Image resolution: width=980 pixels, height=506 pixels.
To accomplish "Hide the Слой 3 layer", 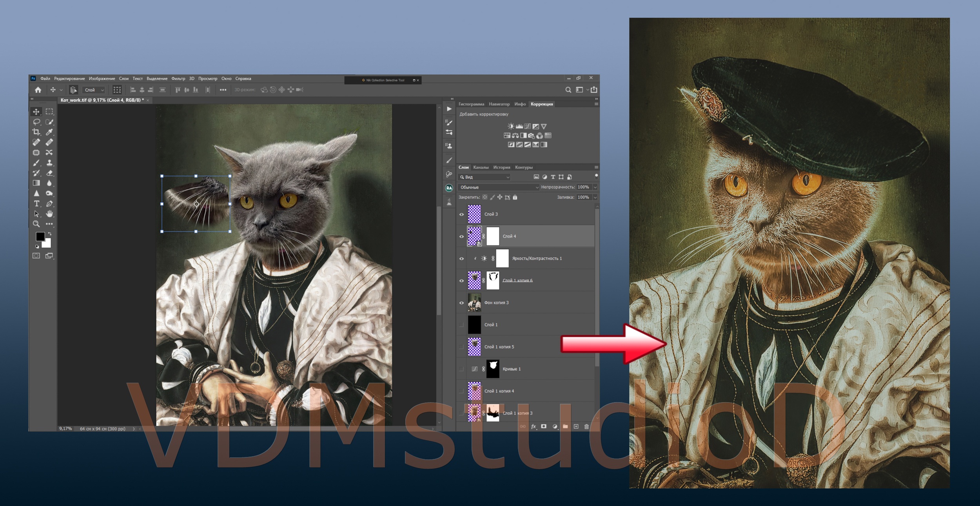I will (461, 214).
